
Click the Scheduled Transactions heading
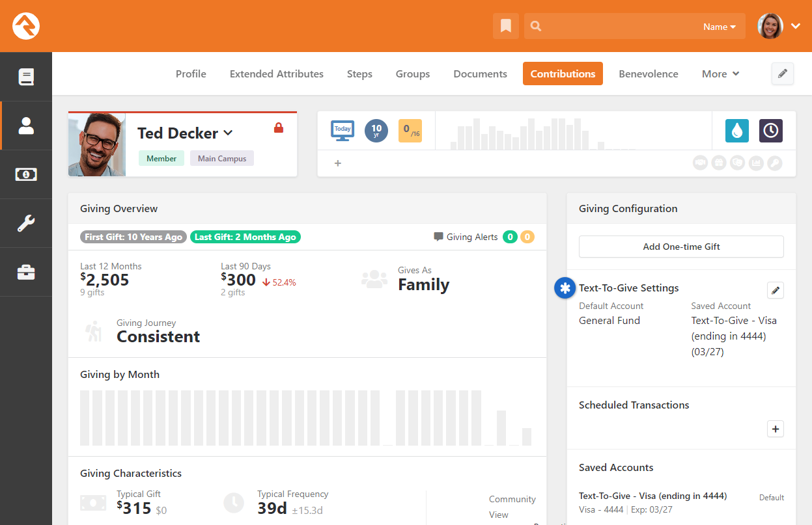634,405
